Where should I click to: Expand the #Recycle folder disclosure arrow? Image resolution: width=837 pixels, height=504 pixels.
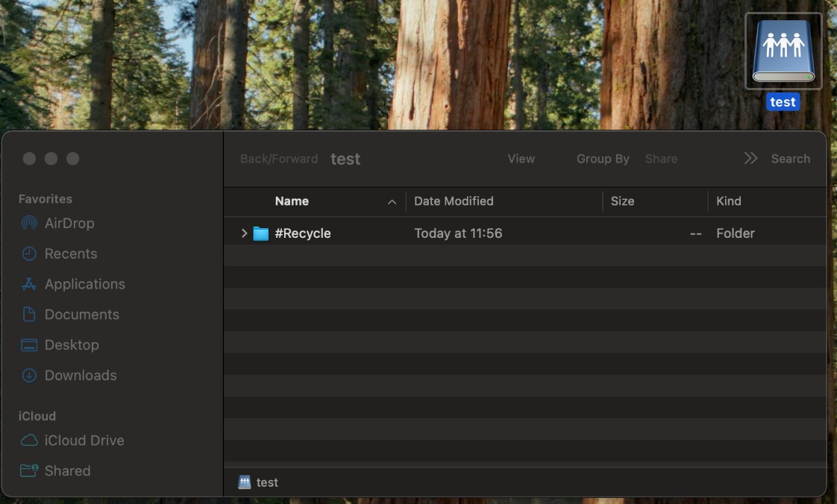pos(244,233)
